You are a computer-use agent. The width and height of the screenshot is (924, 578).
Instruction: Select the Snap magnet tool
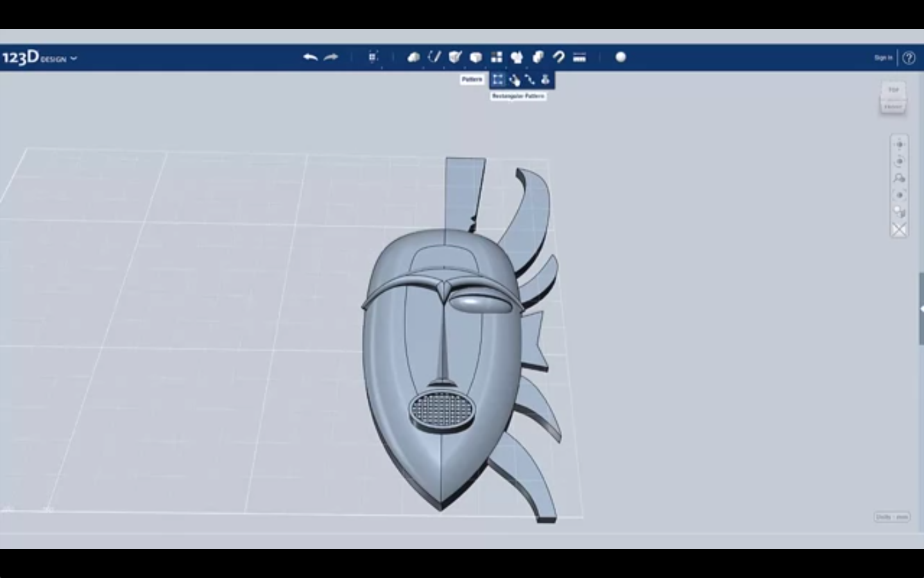[558, 57]
